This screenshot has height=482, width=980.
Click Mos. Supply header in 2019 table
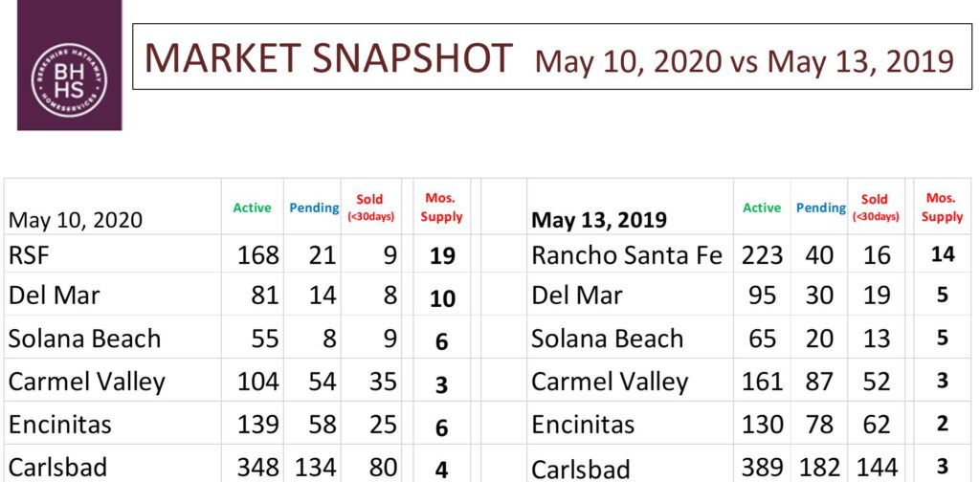(x=942, y=208)
